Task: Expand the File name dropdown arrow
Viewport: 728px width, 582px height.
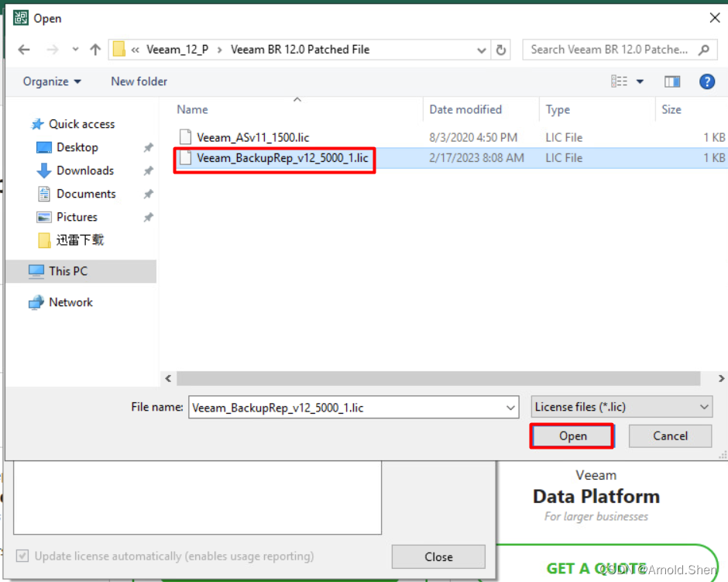Action: click(510, 408)
